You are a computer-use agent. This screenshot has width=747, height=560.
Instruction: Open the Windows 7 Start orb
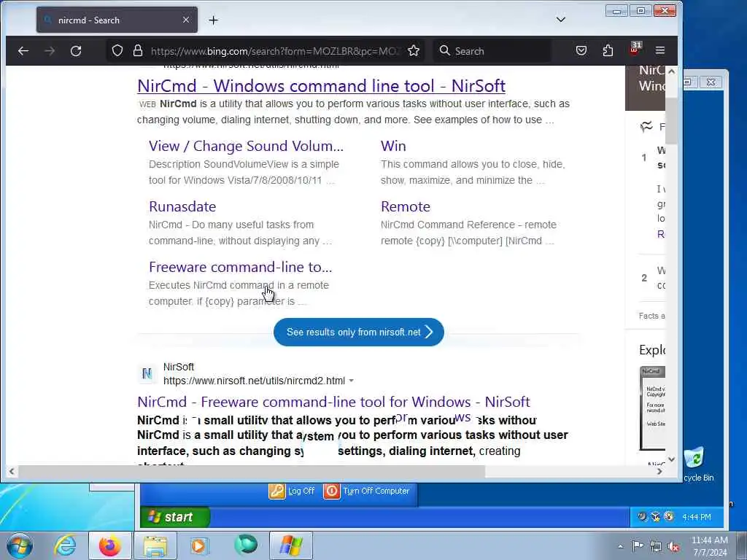point(20,545)
